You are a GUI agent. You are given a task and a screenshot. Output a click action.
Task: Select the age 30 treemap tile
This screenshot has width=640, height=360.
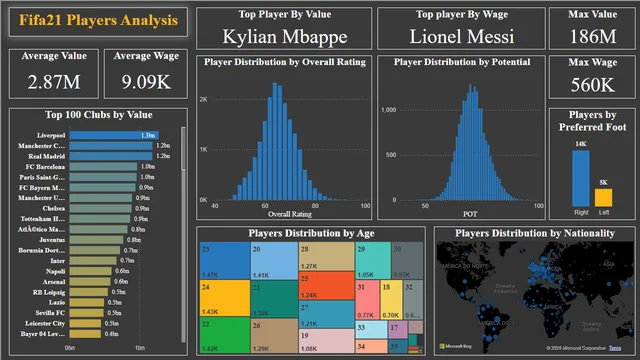pos(407,260)
